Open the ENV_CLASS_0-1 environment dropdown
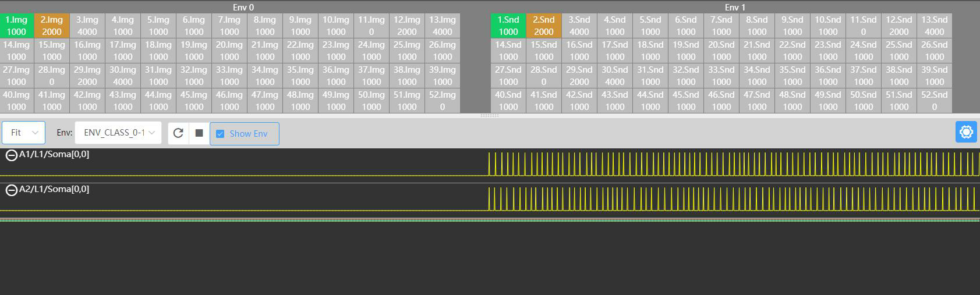 click(119, 133)
